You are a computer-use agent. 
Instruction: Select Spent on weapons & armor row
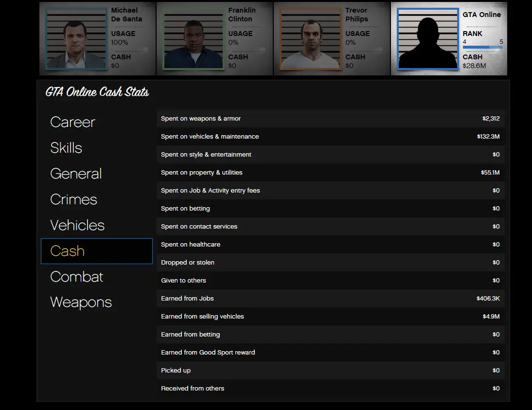click(x=331, y=119)
